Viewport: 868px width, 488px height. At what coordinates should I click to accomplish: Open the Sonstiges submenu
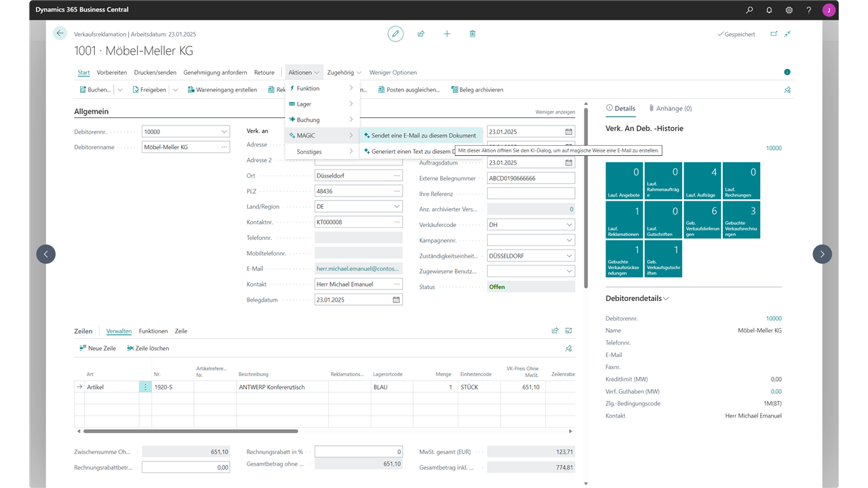322,151
